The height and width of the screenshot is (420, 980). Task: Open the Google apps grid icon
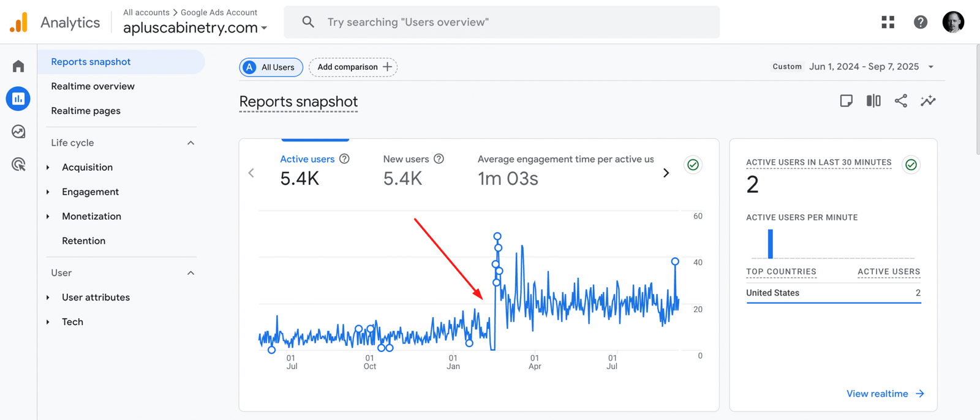tap(888, 23)
